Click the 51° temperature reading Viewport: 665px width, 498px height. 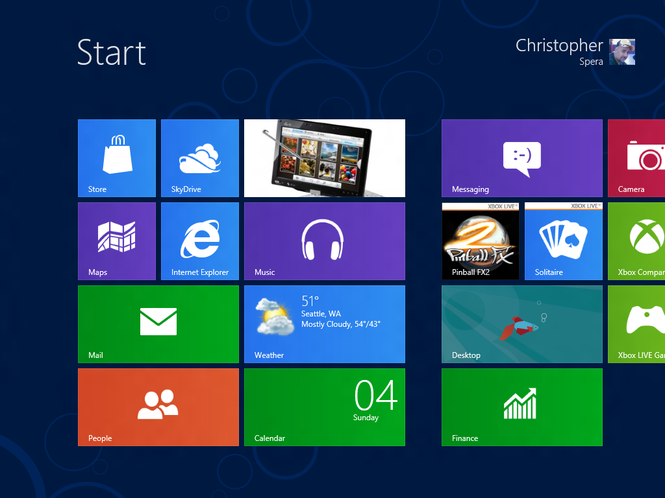310,301
